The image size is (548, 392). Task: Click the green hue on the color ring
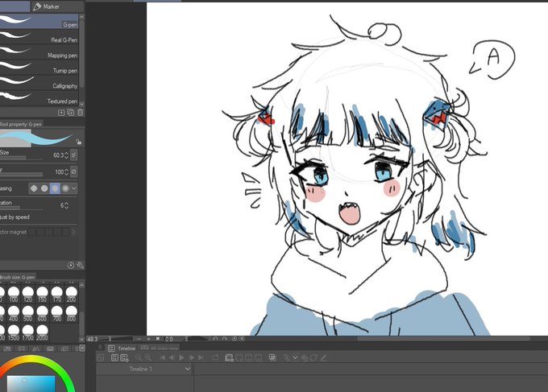68,380
